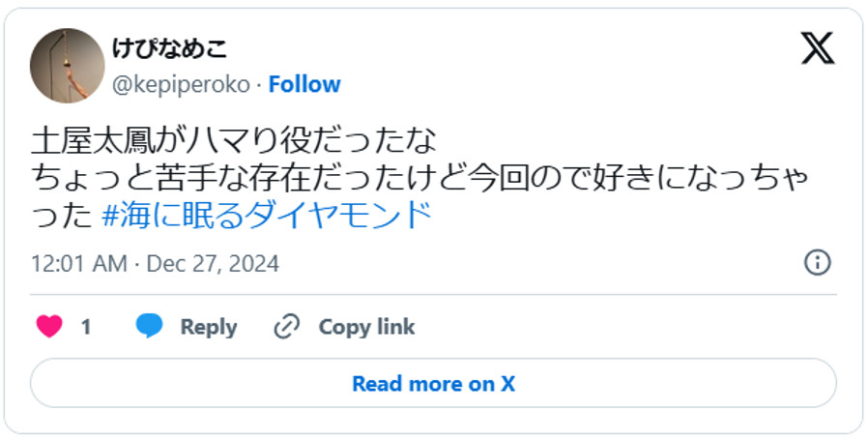Click the X logo in top-right corner

pos(817,48)
